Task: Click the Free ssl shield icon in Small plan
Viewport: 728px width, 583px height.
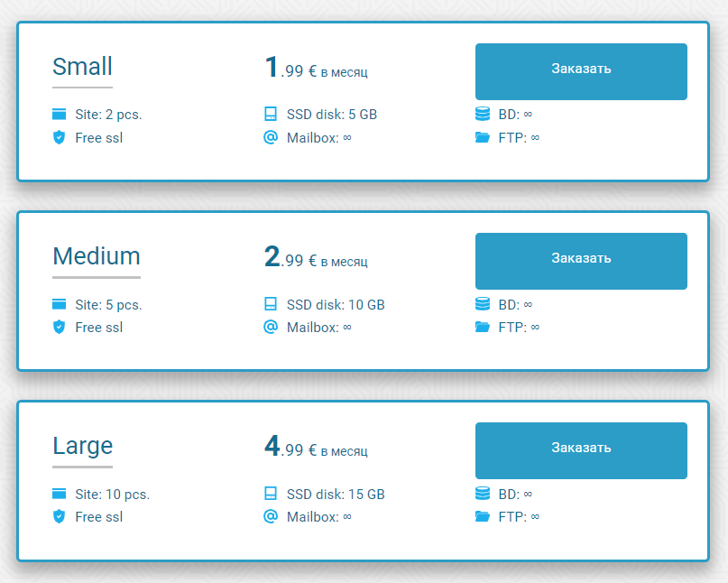Action: click(x=60, y=137)
